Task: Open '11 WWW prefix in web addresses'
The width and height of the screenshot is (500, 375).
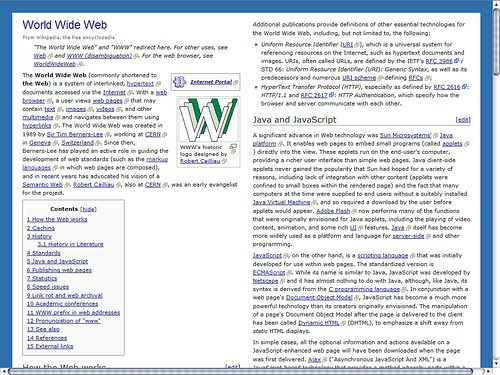Action: [x=73, y=313]
